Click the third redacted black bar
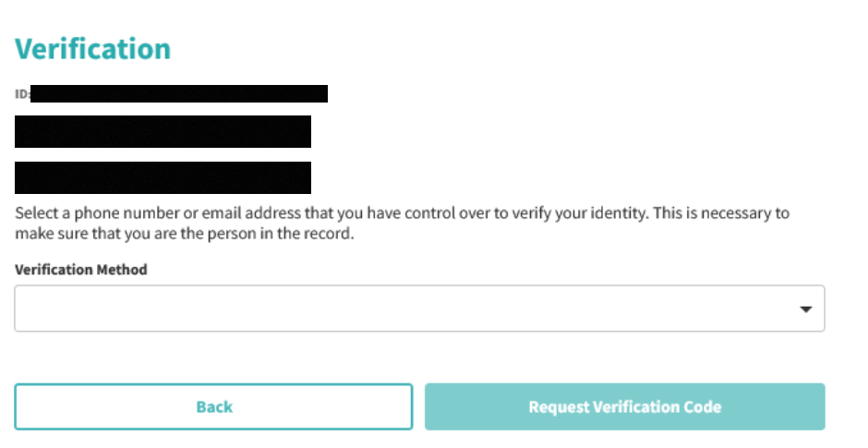The image size is (868, 448). (x=163, y=177)
